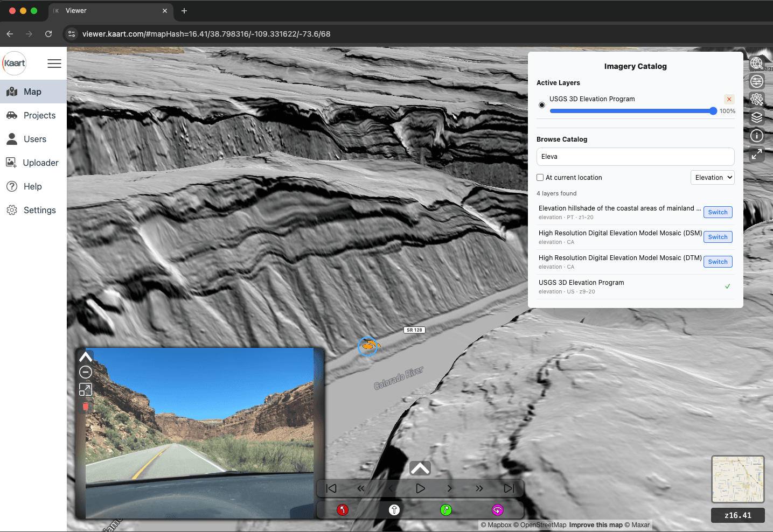Zoom out the photo viewer with minus icon

coord(85,372)
